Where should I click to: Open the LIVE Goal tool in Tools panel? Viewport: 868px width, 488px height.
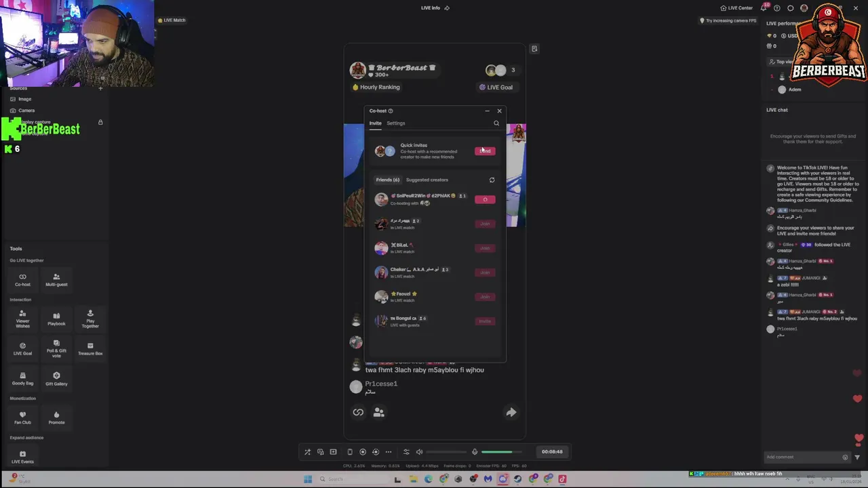22,348
